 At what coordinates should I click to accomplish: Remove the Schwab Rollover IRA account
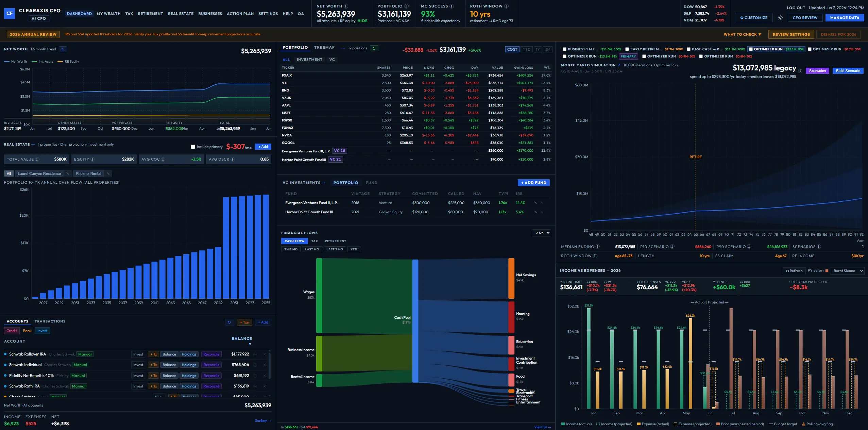click(265, 354)
